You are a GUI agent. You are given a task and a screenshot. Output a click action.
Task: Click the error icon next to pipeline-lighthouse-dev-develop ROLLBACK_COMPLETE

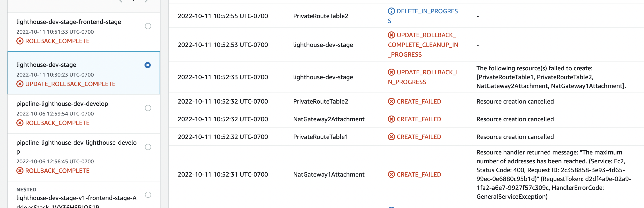(x=20, y=123)
